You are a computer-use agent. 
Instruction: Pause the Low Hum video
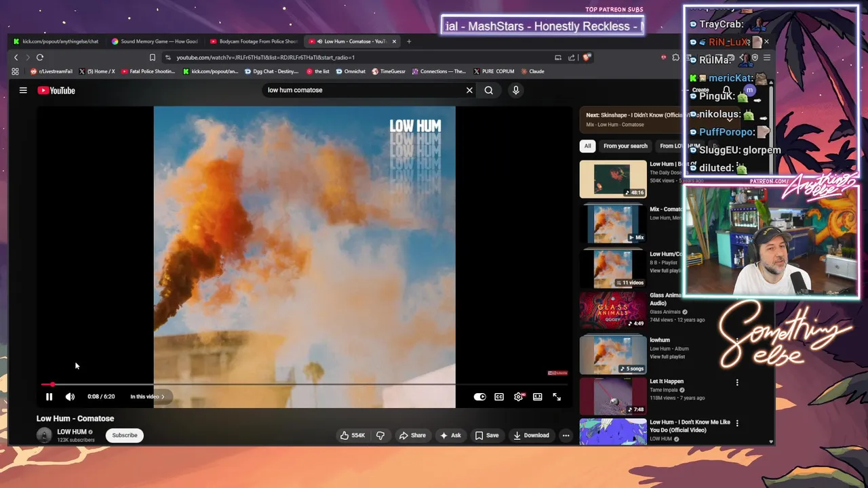click(x=49, y=397)
